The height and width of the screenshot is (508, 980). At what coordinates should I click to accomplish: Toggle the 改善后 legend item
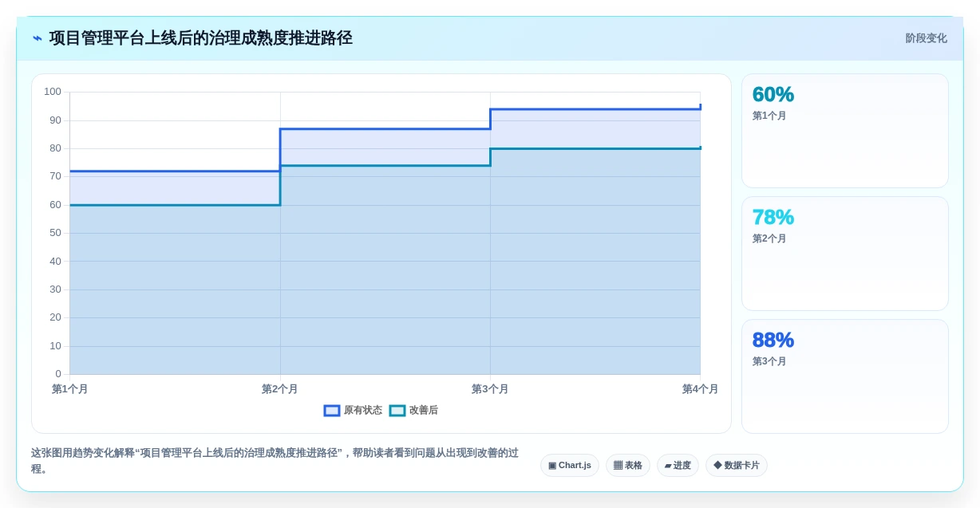coord(413,411)
